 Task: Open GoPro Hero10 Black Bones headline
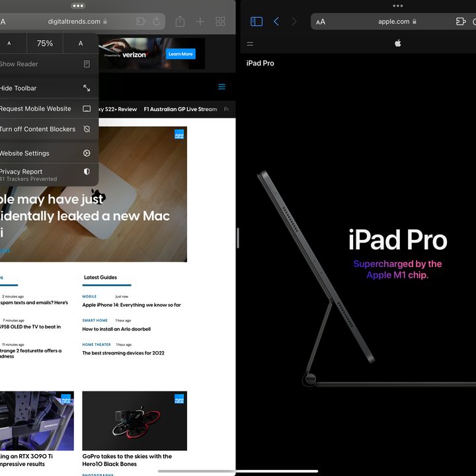pos(127,460)
